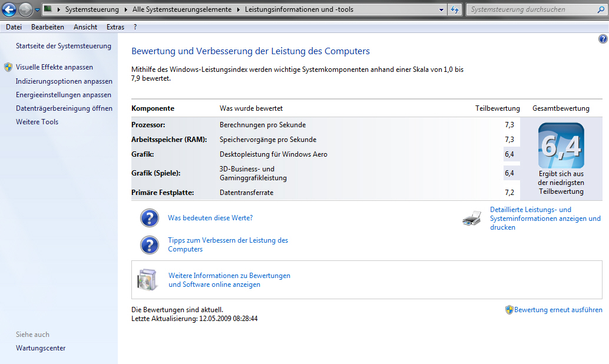Select Primäre Festplatte: row label
This screenshot has width=609, height=364.
pyautogui.click(x=163, y=193)
